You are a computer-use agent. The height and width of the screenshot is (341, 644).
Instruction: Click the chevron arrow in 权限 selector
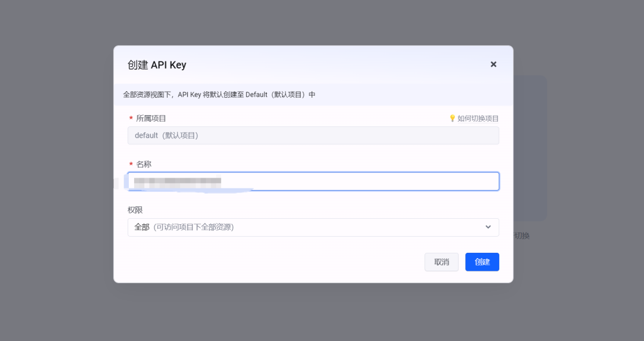pos(488,227)
